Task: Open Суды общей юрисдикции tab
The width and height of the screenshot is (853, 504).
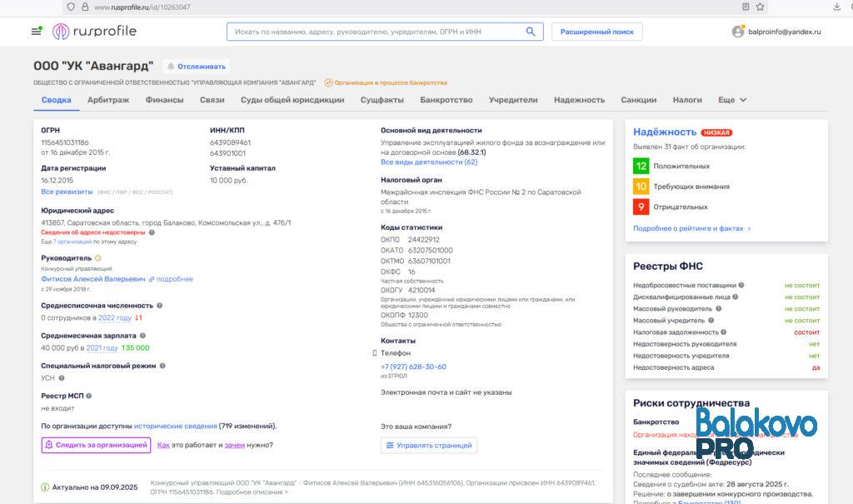Action: 292,100
